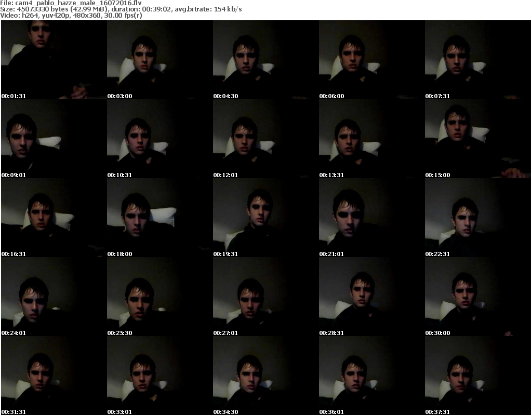Choose the snapshot marked 00:30:00
This screenshot has height=415, width=532.
coord(478,297)
